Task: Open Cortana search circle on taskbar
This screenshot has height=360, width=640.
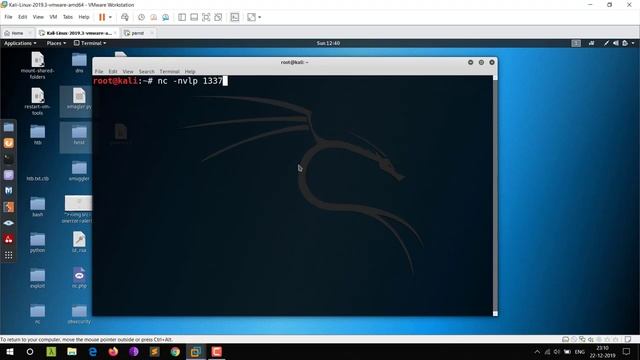Action: [x=30, y=351]
